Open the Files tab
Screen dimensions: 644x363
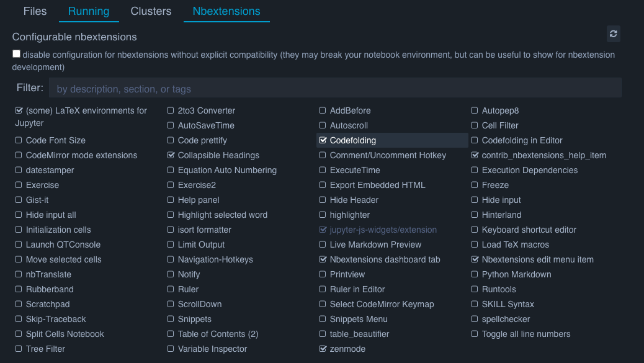[35, 11]
